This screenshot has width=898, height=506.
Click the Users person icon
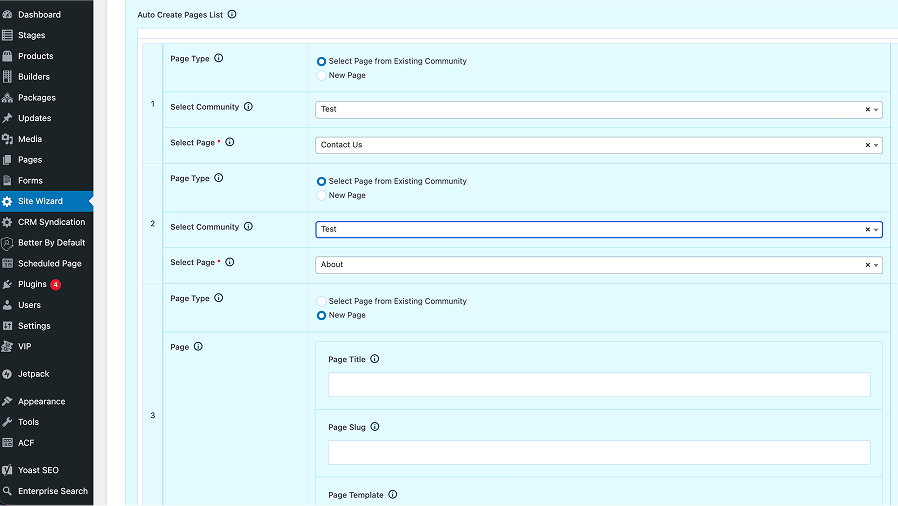(x=7, y=305)
